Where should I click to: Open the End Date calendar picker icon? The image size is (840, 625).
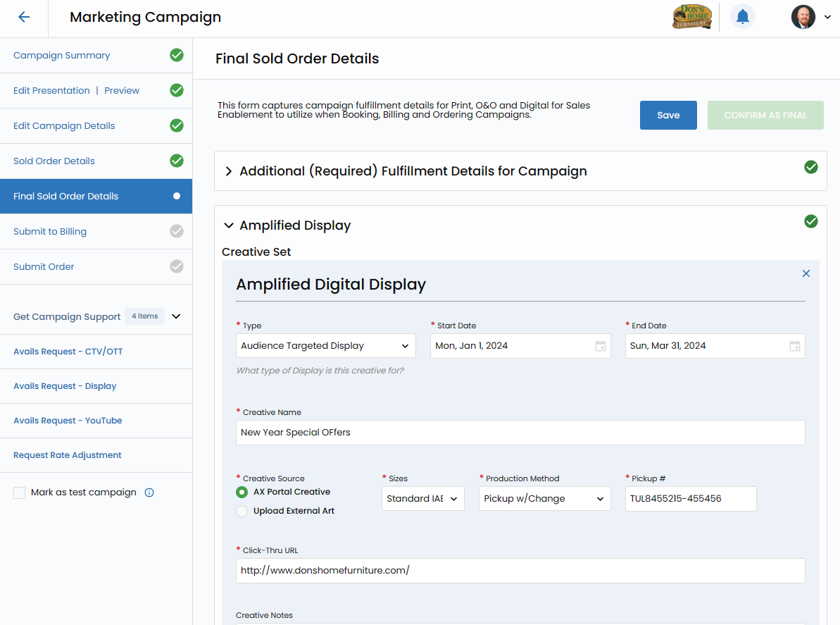[x=794, y=346]
